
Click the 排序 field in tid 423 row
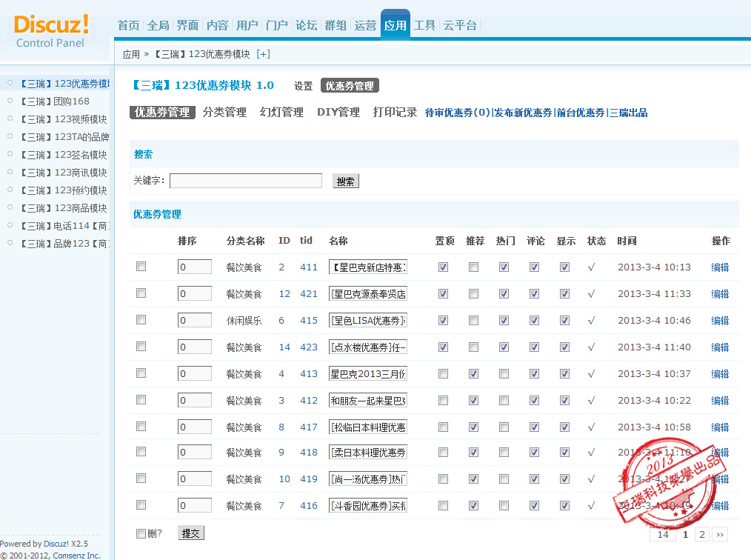[194, 347]
